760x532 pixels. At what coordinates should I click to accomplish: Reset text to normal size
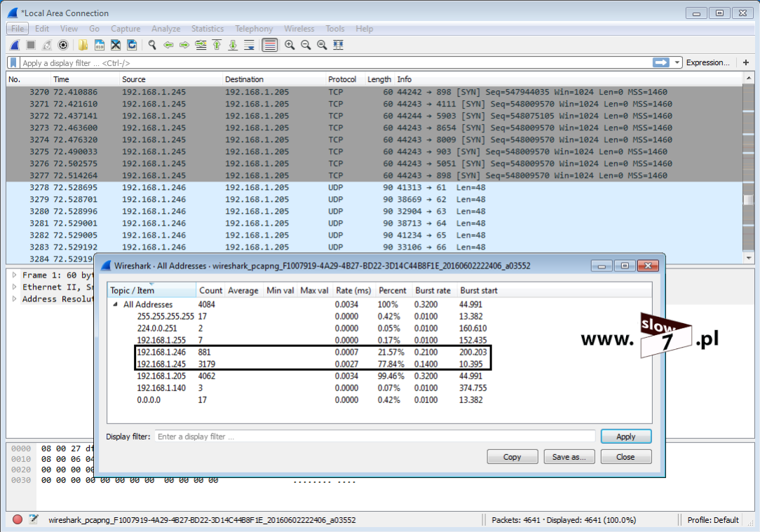pos(322,45)
